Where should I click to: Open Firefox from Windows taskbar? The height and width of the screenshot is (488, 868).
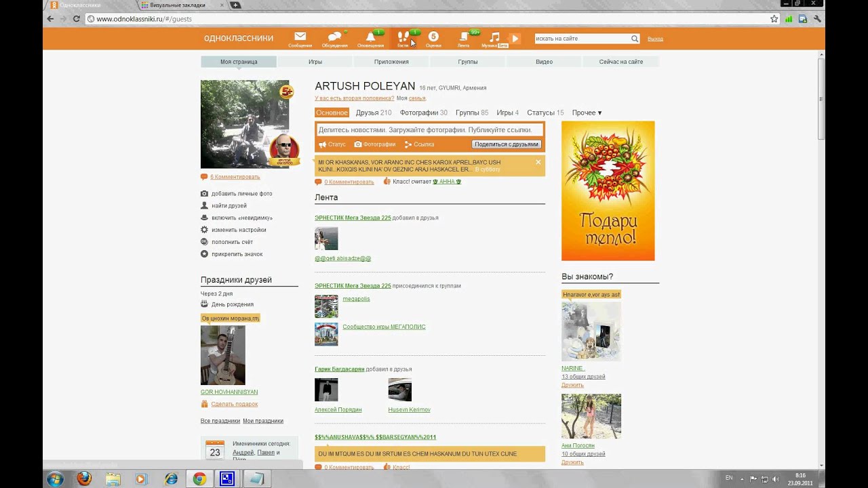pos(83,479)
